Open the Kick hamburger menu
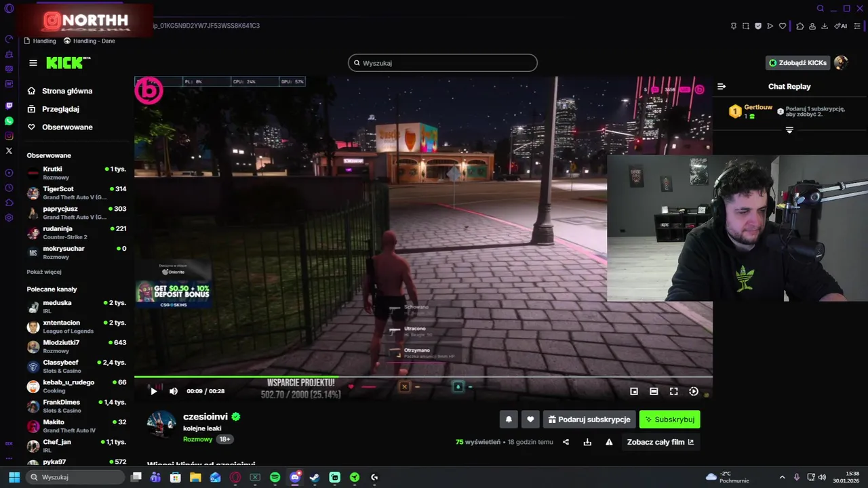The width and height of the screenshot is (868, 488). (x=33, y=63)
